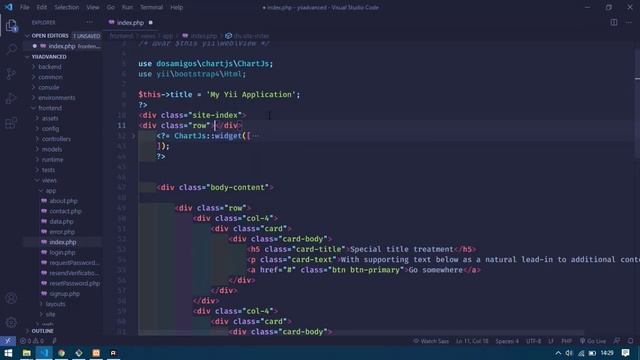Open the orange app on the taskbar
This screenshot has height=360, width=640.
coord(96,353)
